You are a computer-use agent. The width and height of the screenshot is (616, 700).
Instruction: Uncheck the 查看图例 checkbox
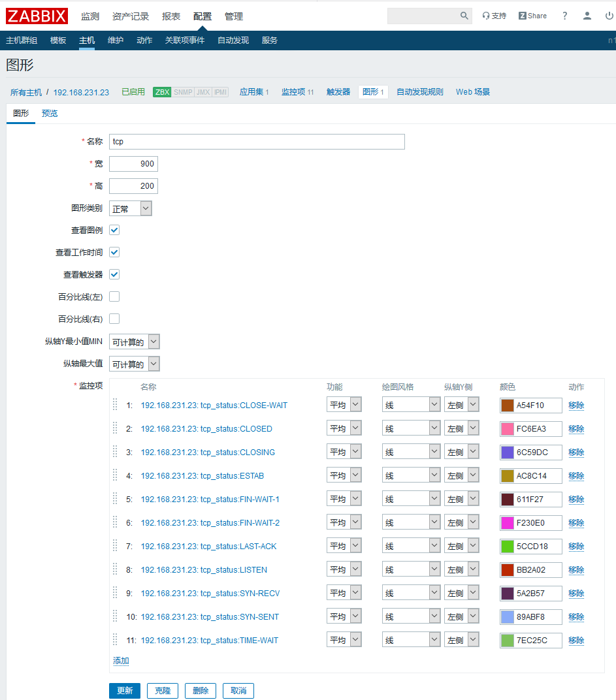coord(114,230)
